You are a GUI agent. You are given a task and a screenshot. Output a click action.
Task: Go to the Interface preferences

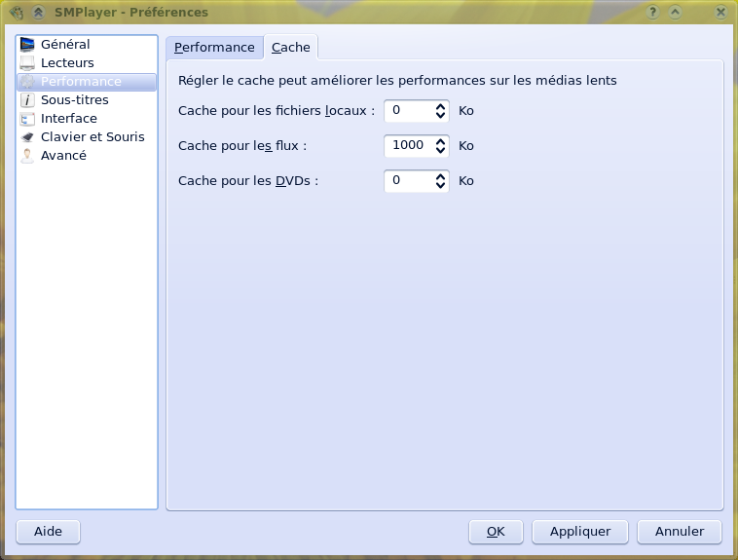68,119
